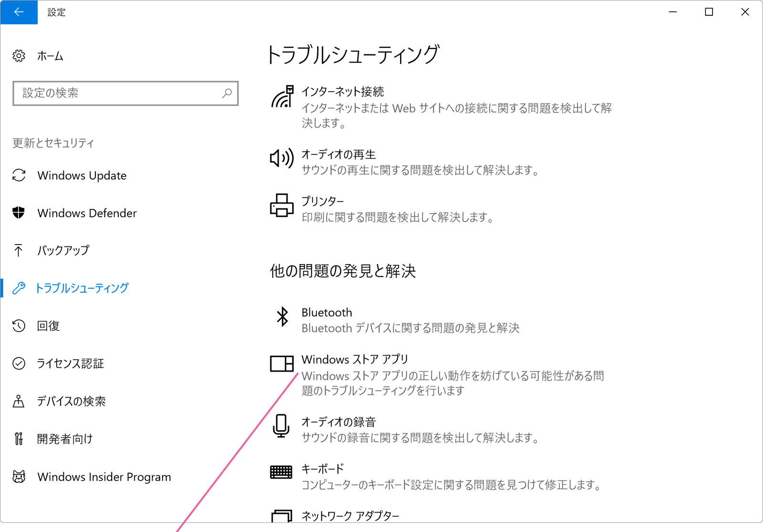Viewport: 763px width, 532px height.
Task: Focus the 設定の検索 search box
Action: 125,93
